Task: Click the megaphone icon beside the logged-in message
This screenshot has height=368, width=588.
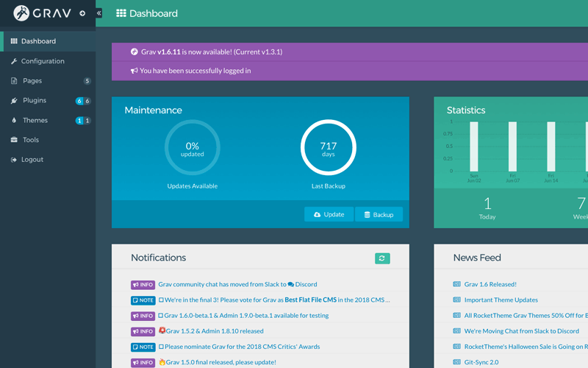Action: 134,71
